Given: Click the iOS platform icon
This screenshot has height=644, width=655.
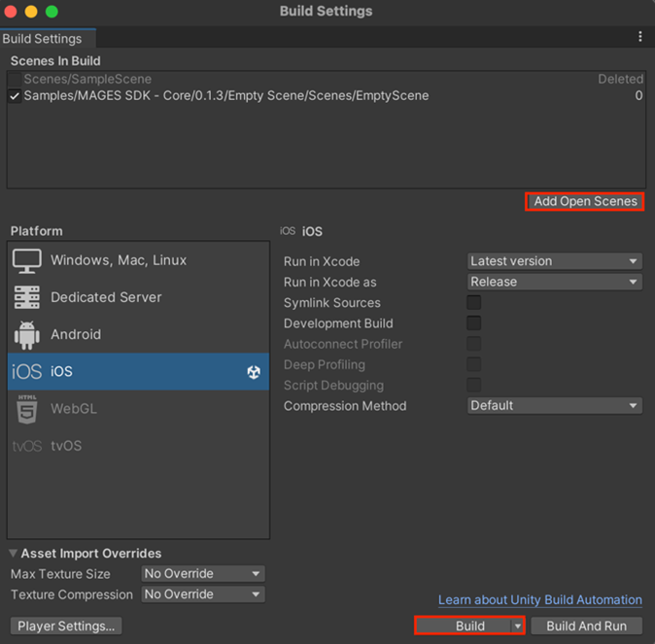Looking at the screenshot, I should pyautogui.click(x=26, y=371).
